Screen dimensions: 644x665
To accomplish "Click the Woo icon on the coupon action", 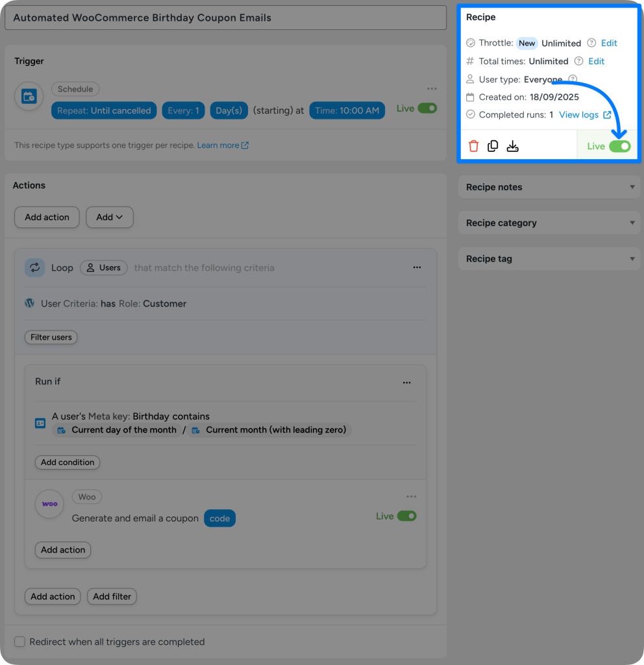I will coord(49,505).
